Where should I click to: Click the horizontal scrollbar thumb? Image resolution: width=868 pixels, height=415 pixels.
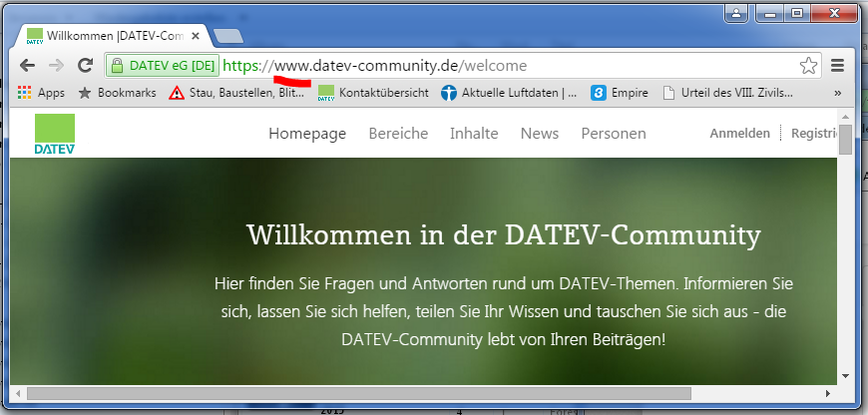359,393
